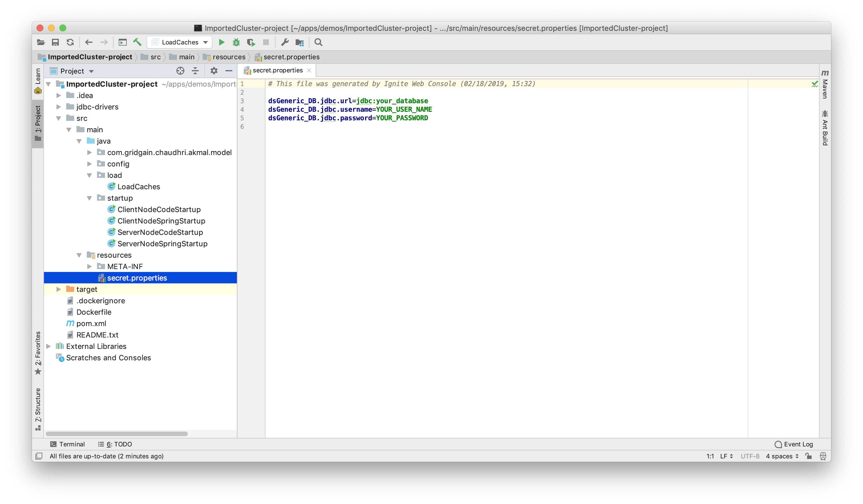This screenshot has width=863, height=504.
Task: Collapse the startup package
Action: click(89, 198)
